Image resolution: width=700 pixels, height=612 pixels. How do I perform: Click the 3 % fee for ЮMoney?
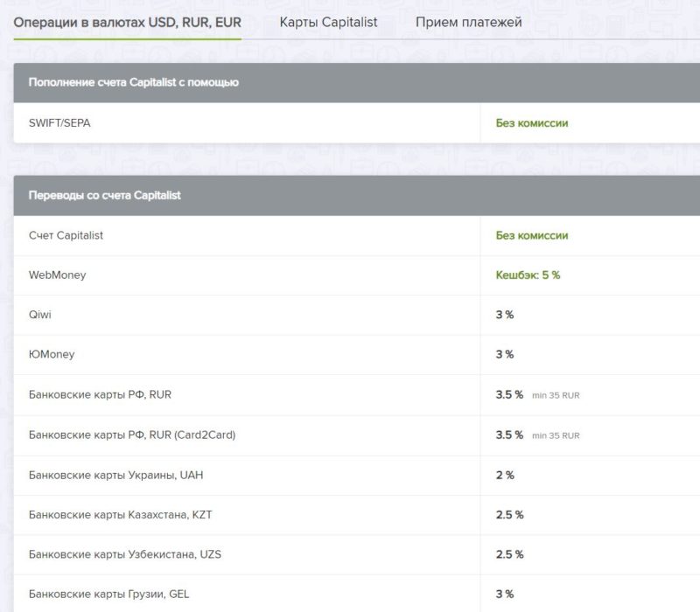(505, 355)
